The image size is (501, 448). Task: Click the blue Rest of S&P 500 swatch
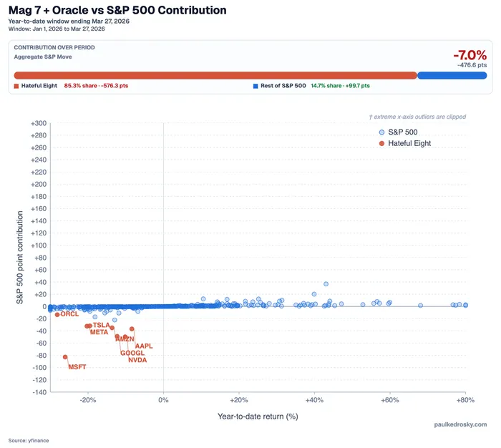point(256,86)
